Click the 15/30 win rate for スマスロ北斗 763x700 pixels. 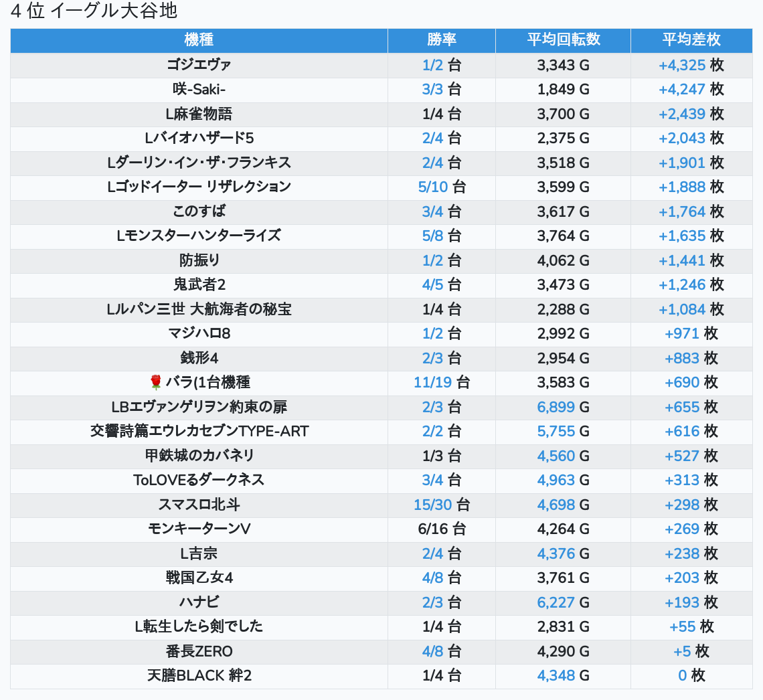[x=432, y=505]
